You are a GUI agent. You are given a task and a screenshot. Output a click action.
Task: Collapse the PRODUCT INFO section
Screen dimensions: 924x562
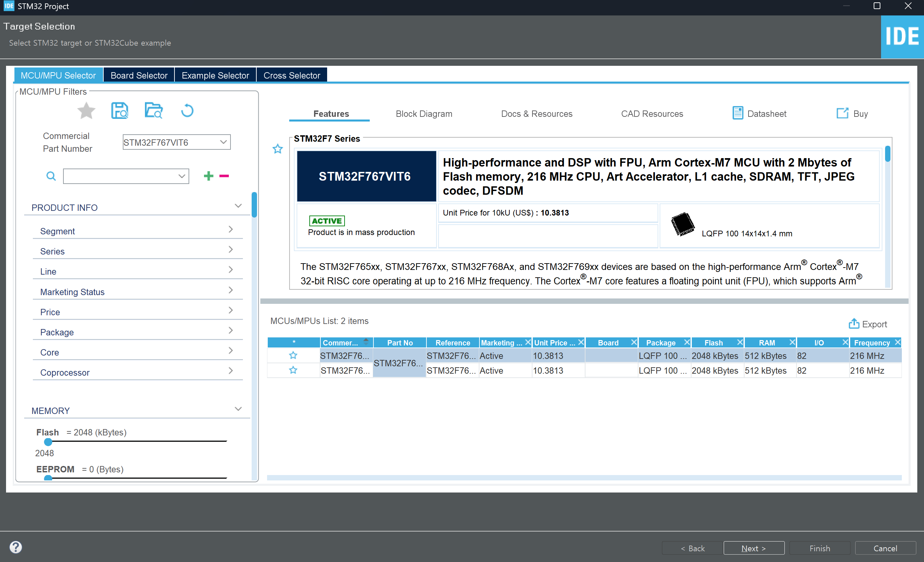pos(238,206)
